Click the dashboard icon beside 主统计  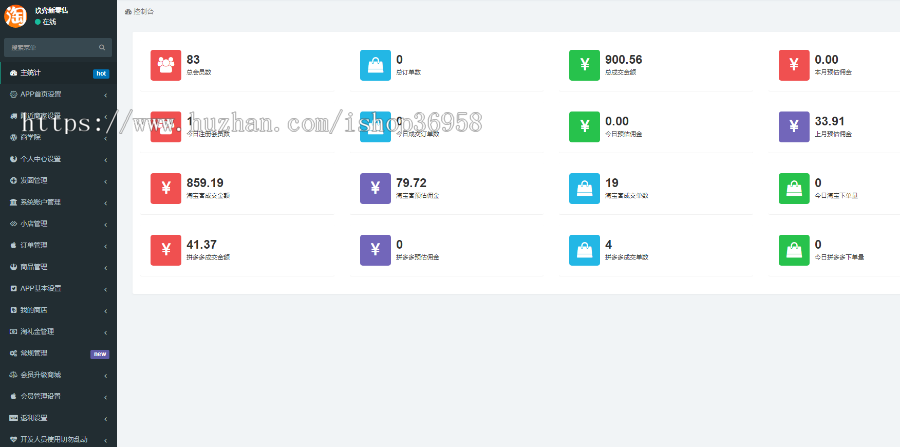14,73
